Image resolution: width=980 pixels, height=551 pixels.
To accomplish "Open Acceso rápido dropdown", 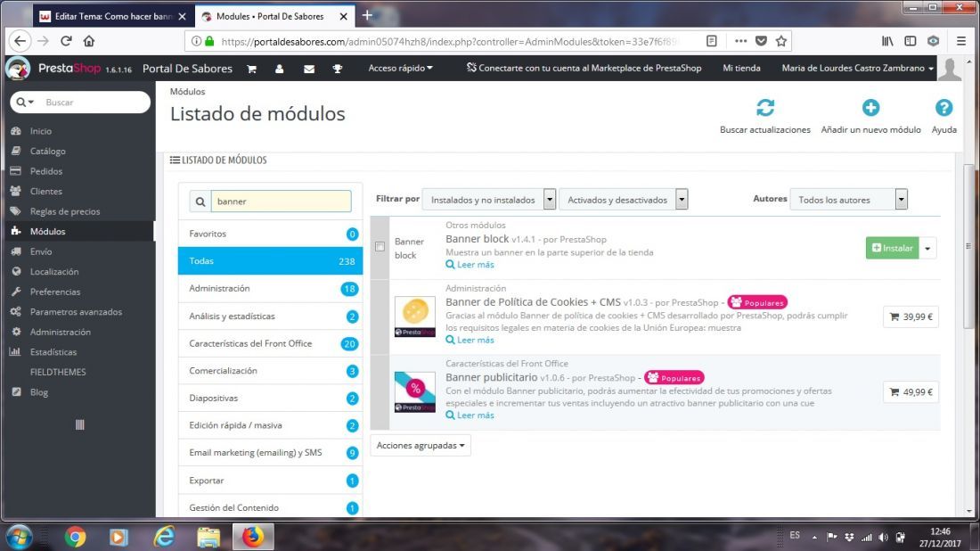I will click(400, 68).
